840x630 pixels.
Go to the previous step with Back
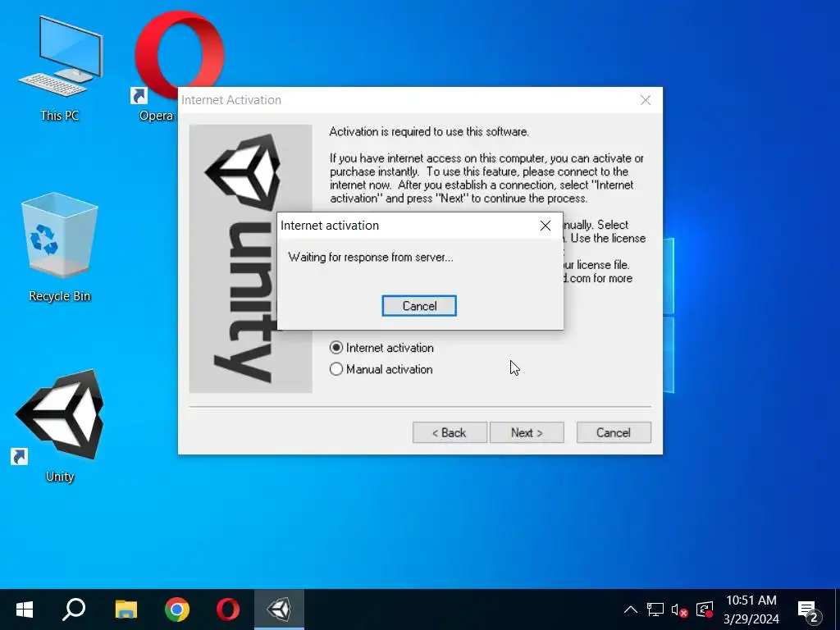[x=450, y=432]
